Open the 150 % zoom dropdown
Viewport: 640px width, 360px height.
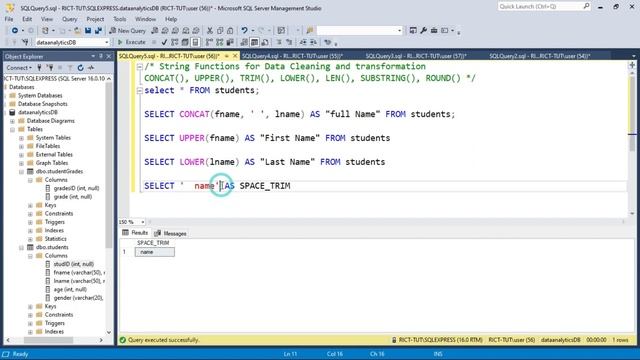pos(142,222)
